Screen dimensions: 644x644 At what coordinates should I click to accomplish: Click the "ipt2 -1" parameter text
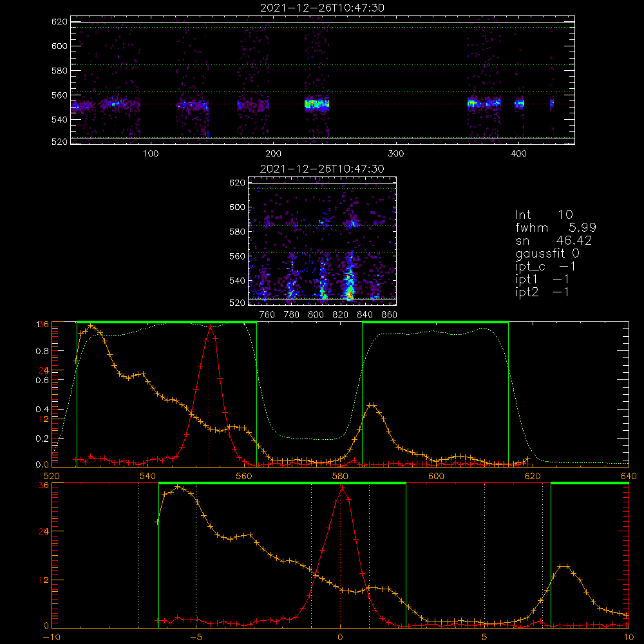542,292
